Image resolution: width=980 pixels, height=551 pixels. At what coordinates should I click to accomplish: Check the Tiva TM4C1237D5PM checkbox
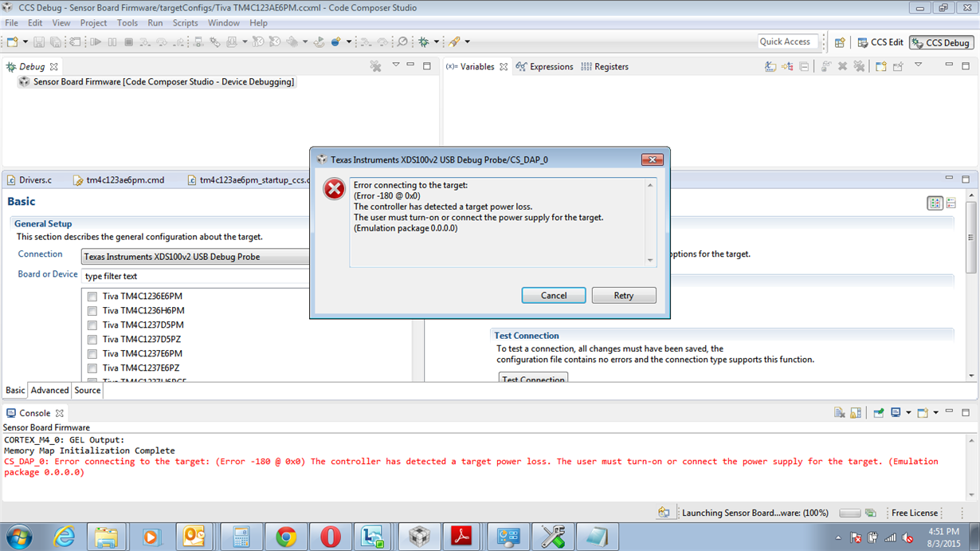(x=92, y=325)
